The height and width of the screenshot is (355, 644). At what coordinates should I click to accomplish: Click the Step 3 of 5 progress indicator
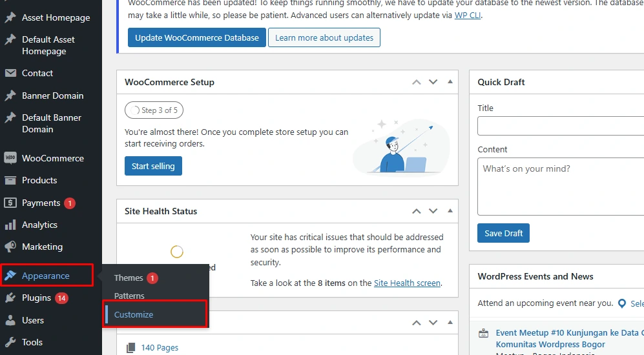pos(154,110)
